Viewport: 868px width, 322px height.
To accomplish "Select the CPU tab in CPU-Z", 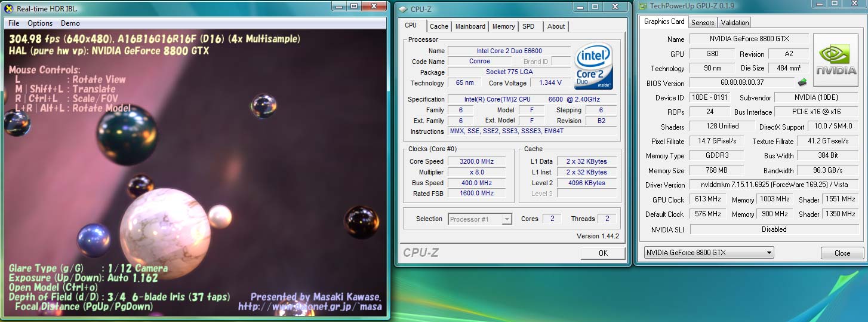I will tap(411, 26).
